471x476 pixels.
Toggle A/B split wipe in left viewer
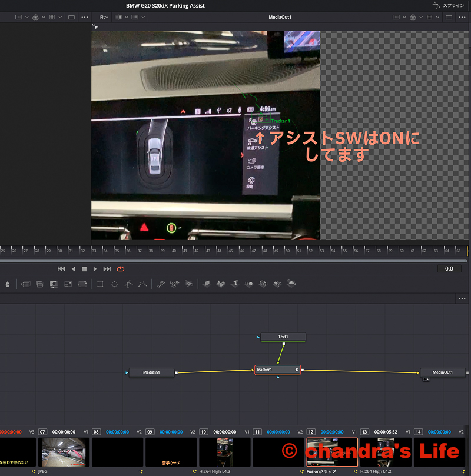point(118,17)
